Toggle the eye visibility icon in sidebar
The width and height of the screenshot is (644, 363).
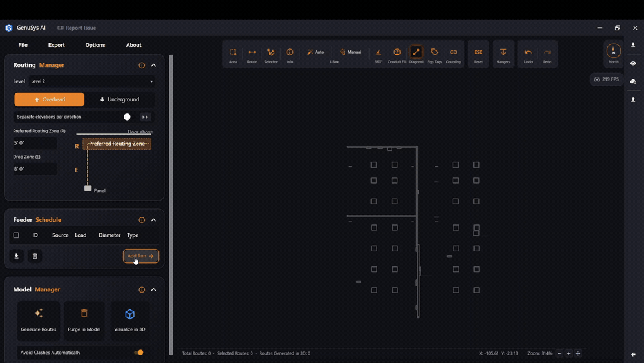[633, 63]
